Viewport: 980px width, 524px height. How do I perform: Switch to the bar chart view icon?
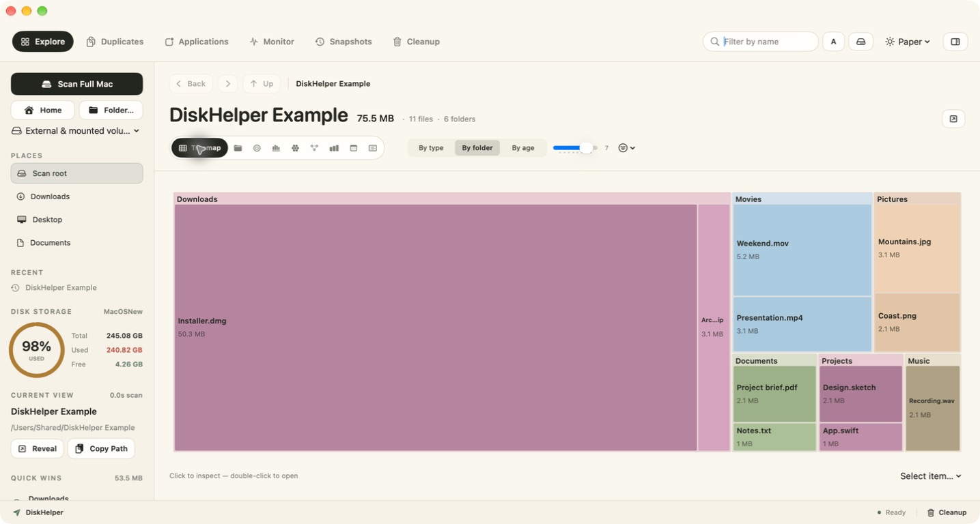(334, 148)
